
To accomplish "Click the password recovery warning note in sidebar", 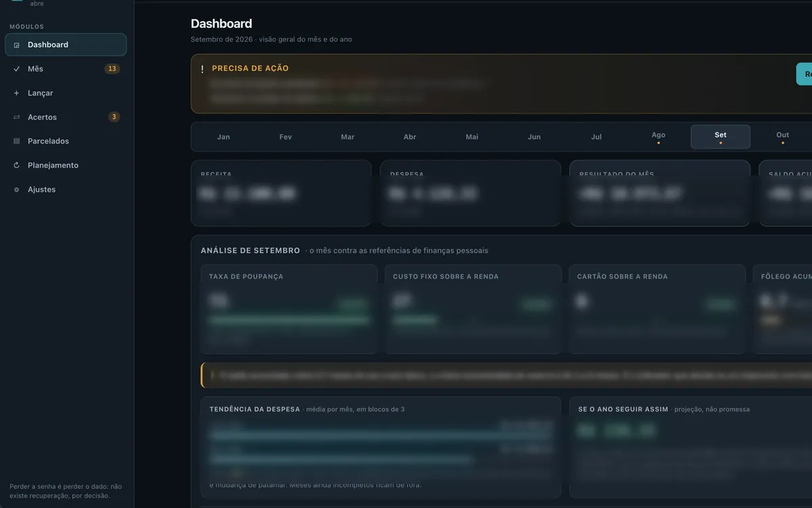I will click(x=66, y=491).
